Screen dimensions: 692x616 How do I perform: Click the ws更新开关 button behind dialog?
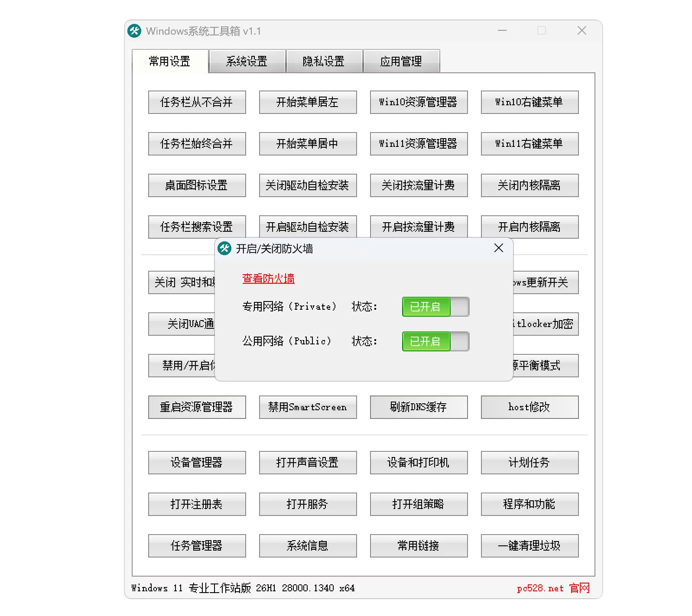(x=546, y=282)
